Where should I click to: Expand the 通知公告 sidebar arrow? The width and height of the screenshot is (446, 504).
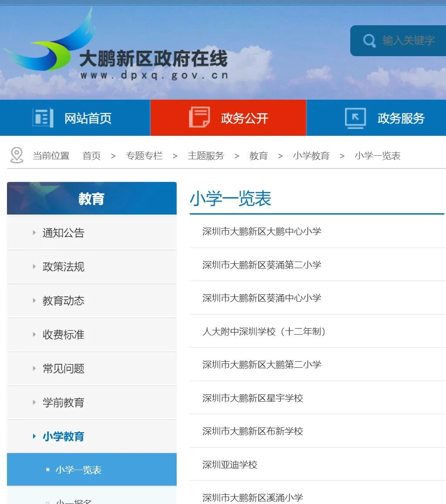(x=34, y=232)
